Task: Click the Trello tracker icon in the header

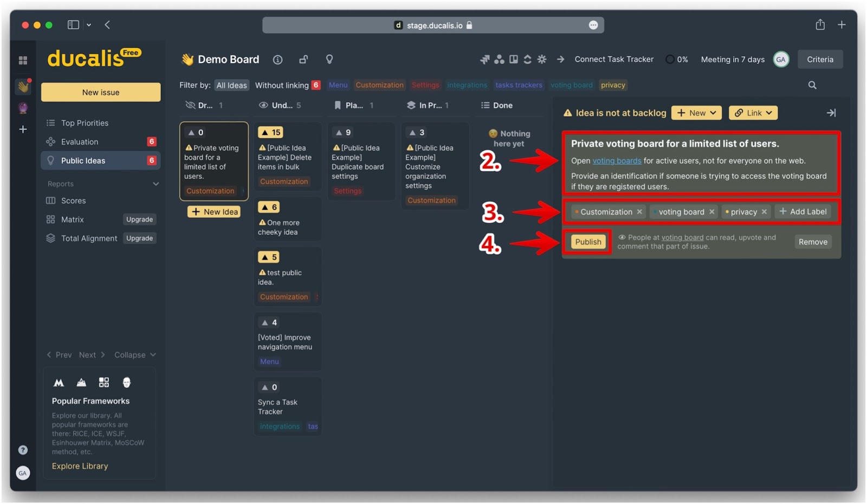Action: click(x=513, y=59)
